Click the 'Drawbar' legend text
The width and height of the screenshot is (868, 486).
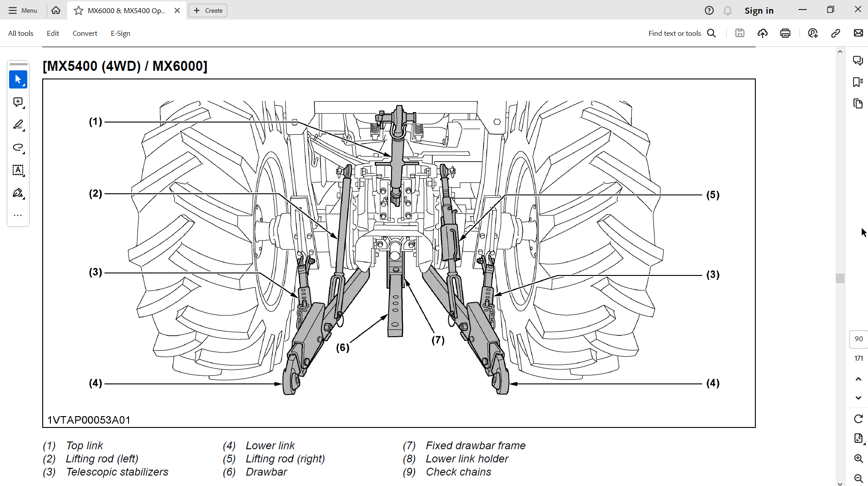click(266, 472)
